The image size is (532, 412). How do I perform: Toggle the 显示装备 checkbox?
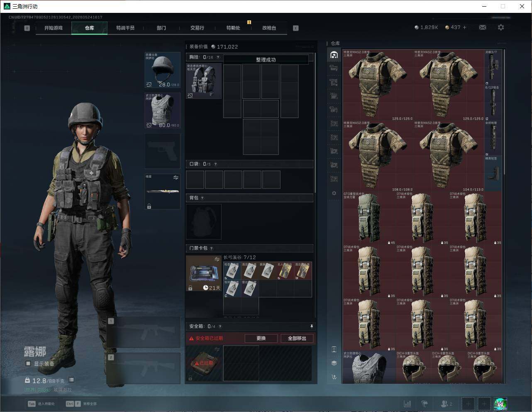tap(28, 363)
